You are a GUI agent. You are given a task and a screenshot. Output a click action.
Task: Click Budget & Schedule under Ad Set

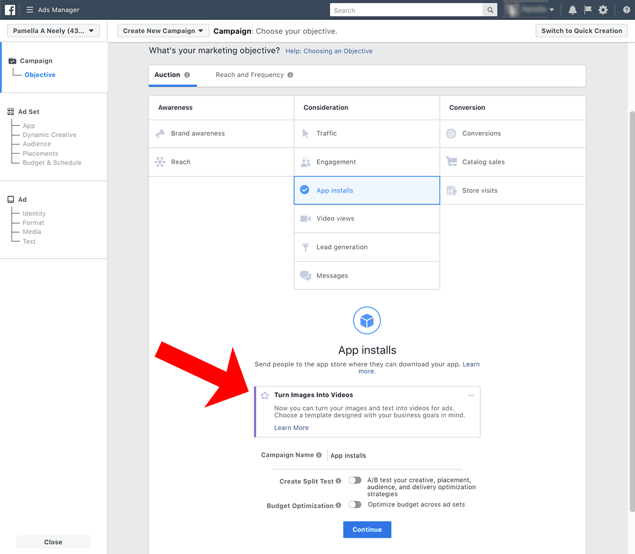tap(52, 163)
